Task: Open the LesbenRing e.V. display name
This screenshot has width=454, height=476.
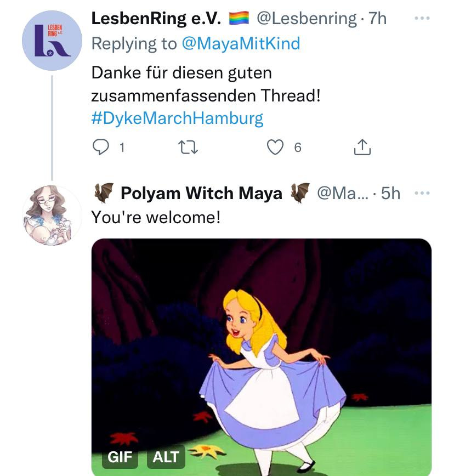Action: pos(156,19)
